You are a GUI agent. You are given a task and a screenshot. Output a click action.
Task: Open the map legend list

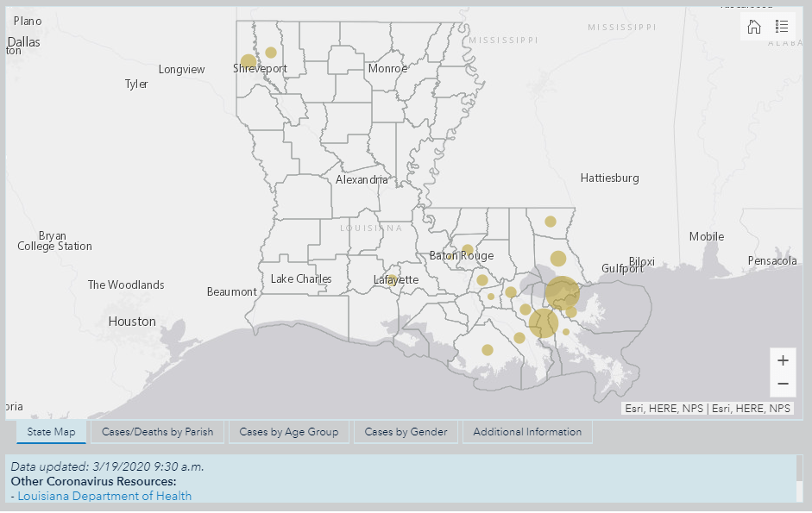point(782,27)
